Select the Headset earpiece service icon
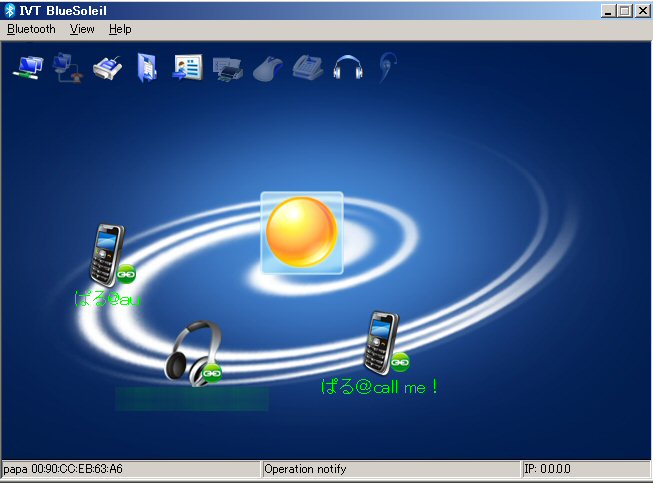 [387, 67]
